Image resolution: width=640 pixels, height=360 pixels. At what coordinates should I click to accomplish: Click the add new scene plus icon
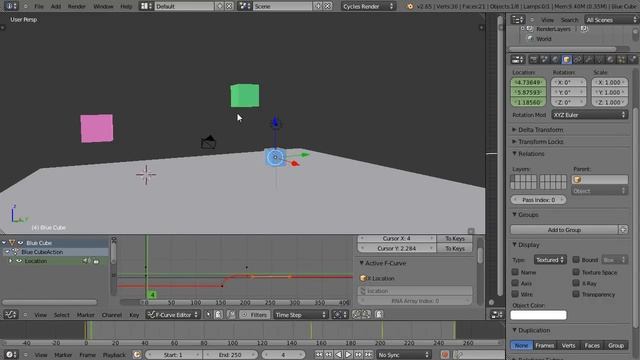pos(318,6)
